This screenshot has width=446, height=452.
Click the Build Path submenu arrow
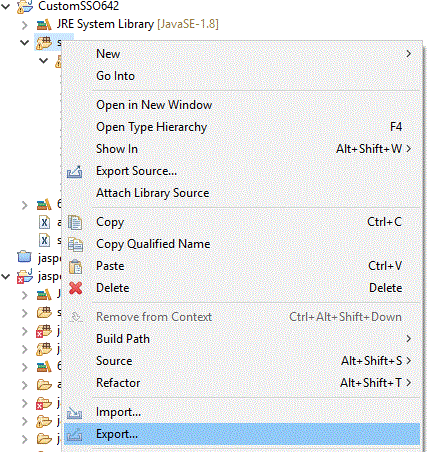click(x=409, y=339)
